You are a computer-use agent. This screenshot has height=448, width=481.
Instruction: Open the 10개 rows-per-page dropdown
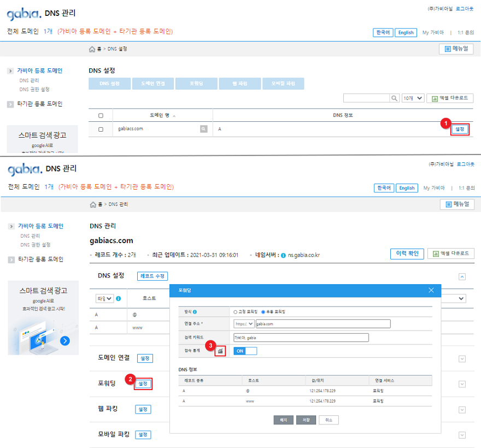click(x=413, y=98)
